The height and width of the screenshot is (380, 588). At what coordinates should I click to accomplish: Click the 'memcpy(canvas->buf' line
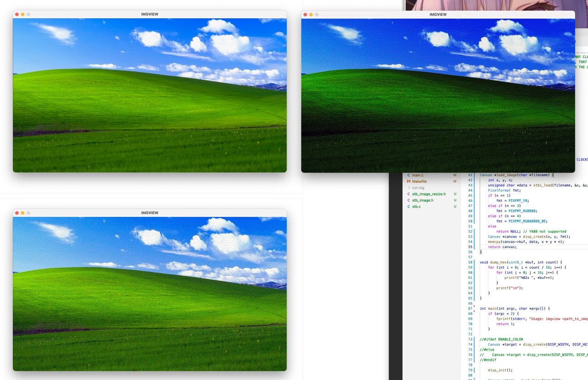pyautogui.click(x=526, y=242)
